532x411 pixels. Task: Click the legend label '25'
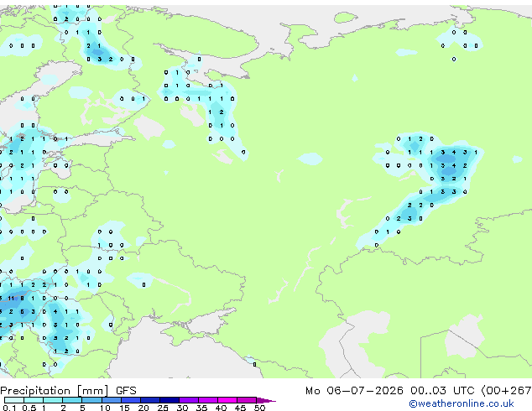(x=163, y=408)
